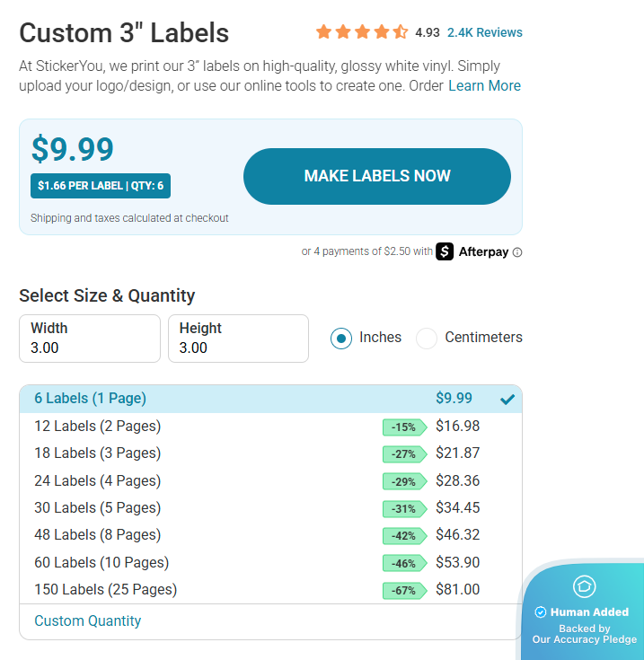Open the Custom Quantity option

tap(88, 620)
